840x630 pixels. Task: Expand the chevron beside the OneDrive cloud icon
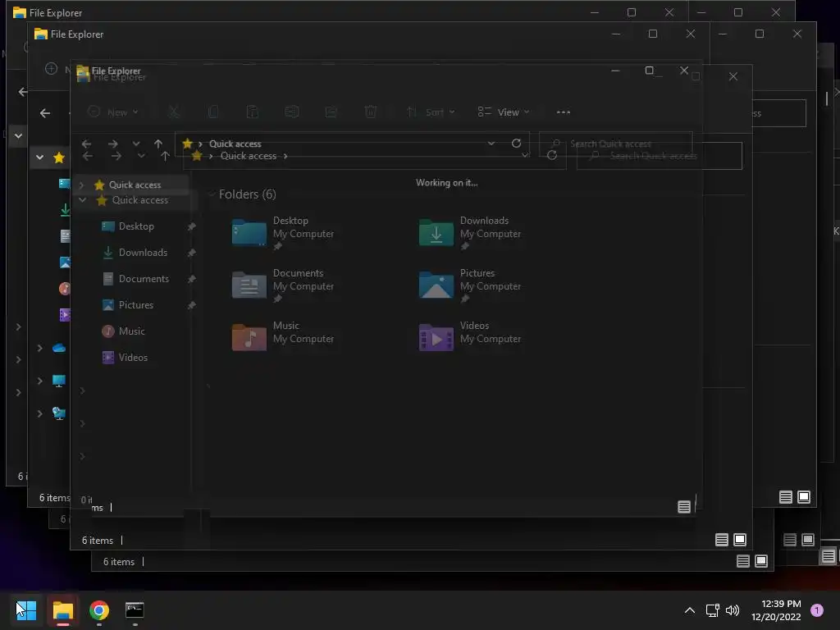39,348
